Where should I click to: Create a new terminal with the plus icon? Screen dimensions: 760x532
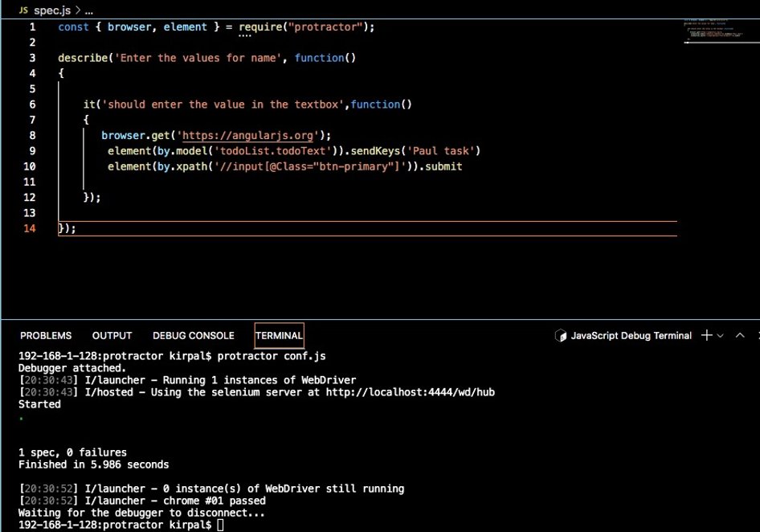[707, 335]
